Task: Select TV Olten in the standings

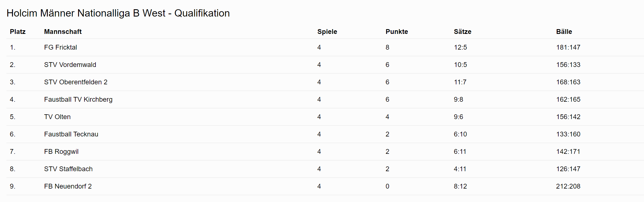Action: coord(57,117)
